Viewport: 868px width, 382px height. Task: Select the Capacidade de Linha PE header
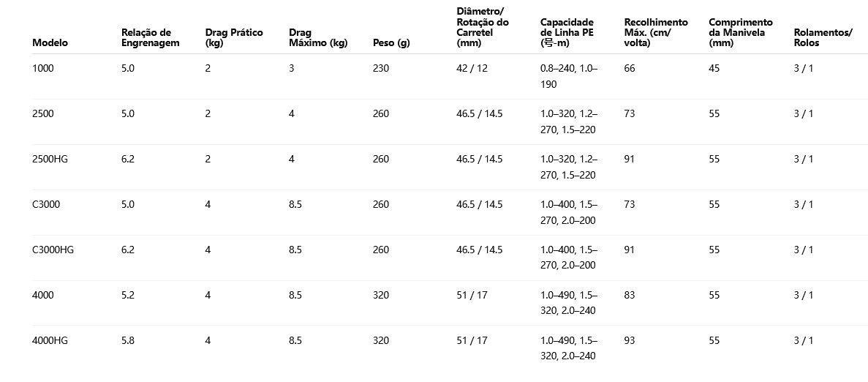pyautogui.click(x=567, y=32)
